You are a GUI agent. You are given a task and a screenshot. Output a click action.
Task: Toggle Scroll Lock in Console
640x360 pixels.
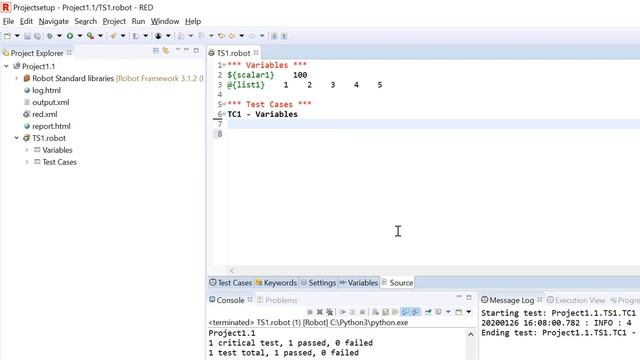[x=385, y=312]
